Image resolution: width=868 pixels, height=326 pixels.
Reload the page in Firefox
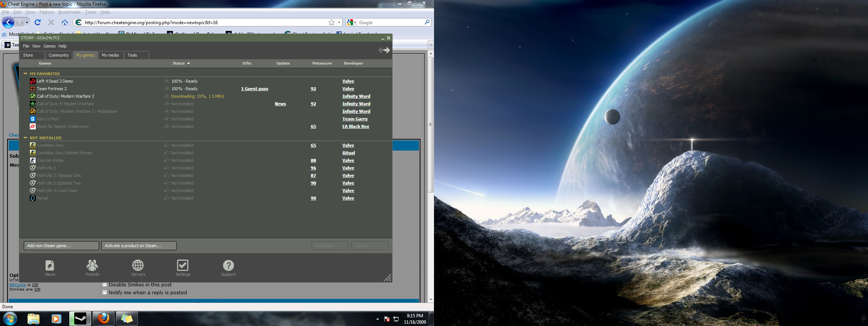point(38,22)
